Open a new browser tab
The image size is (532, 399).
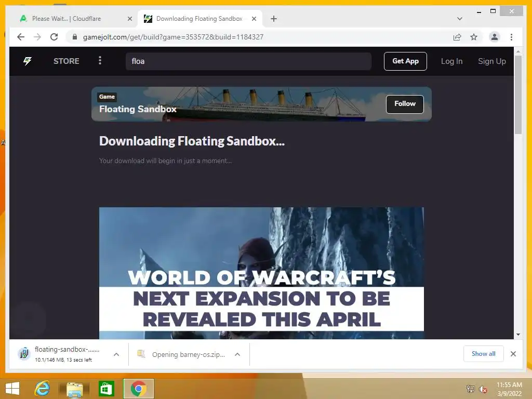pyautogui.click(x=274, y=19)
